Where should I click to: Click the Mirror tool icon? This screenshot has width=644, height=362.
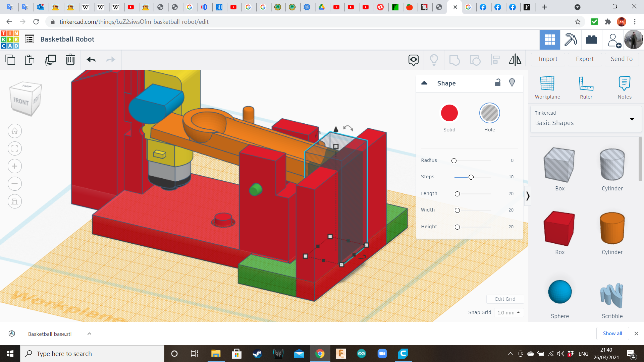515,60
